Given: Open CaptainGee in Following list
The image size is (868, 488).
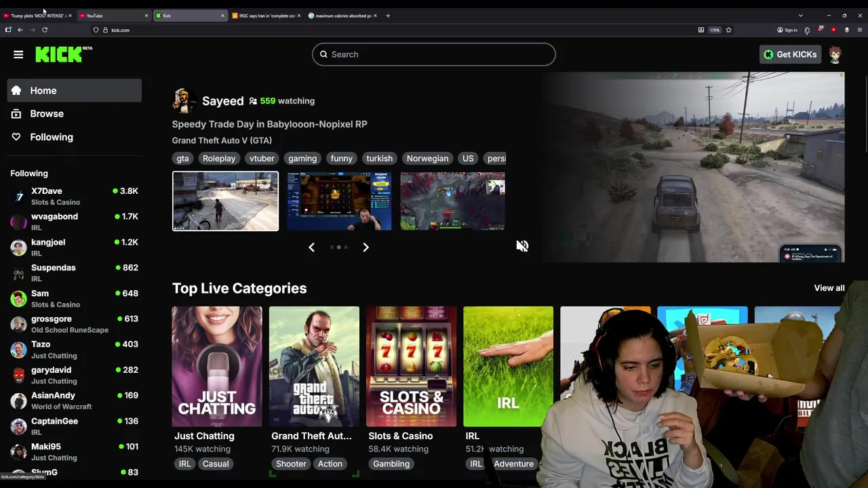Looking at the screenshot, I should 75,426.
